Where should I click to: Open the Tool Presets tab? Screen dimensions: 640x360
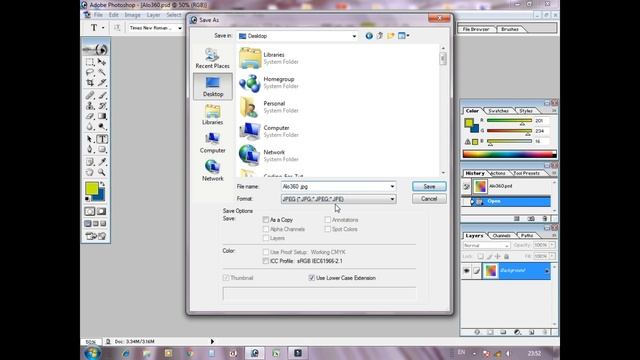(527, 173)
